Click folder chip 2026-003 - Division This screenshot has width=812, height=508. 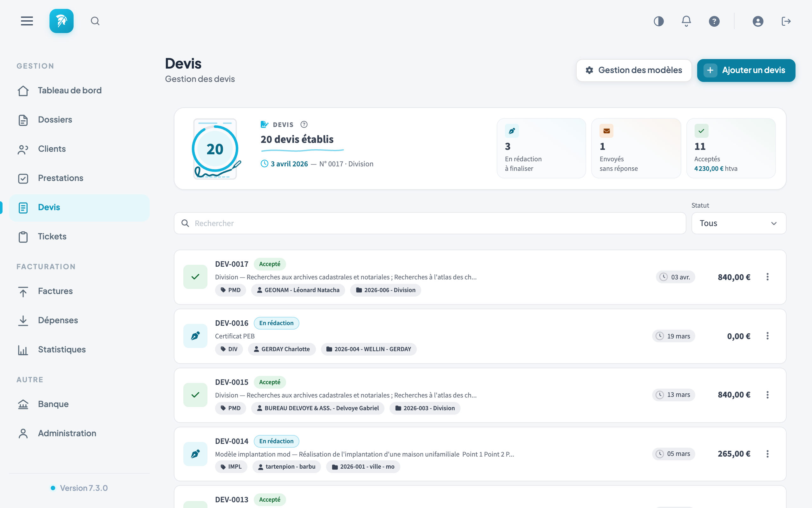pos(425,408)
